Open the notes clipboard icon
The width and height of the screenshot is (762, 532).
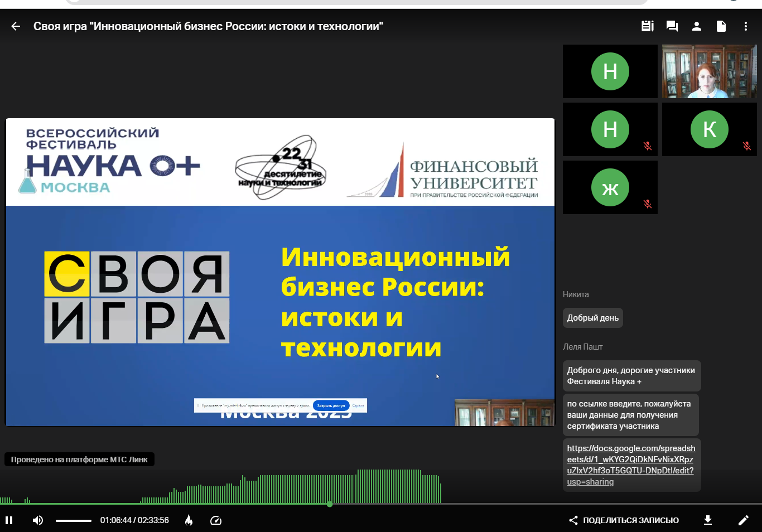[x=647, y=26]
